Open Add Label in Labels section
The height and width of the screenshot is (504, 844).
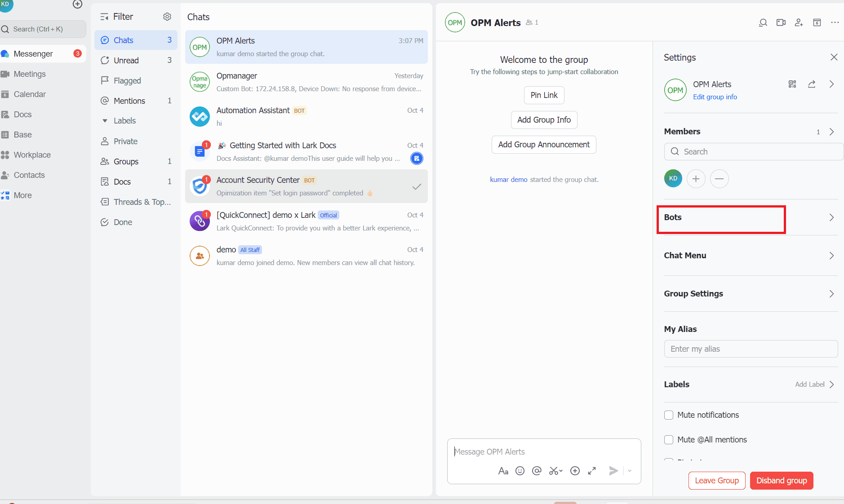pos(814,385)
